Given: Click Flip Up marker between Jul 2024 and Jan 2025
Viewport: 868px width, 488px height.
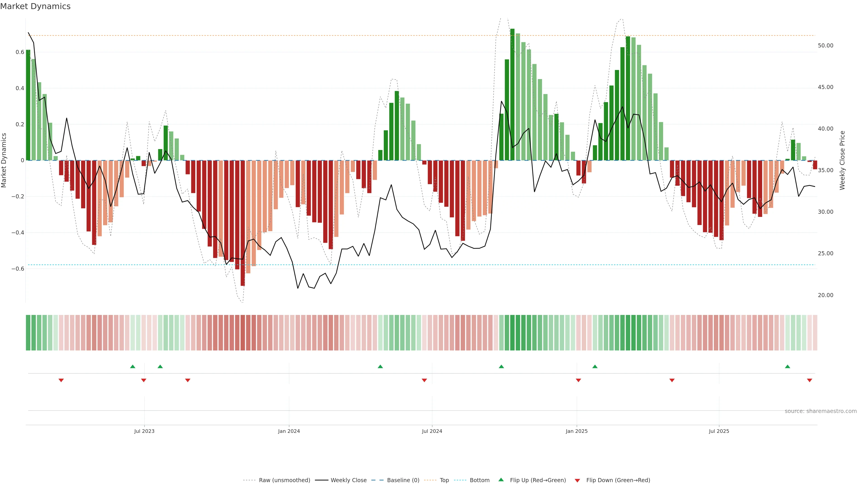Looking at the screenshot, I should 501,366.
